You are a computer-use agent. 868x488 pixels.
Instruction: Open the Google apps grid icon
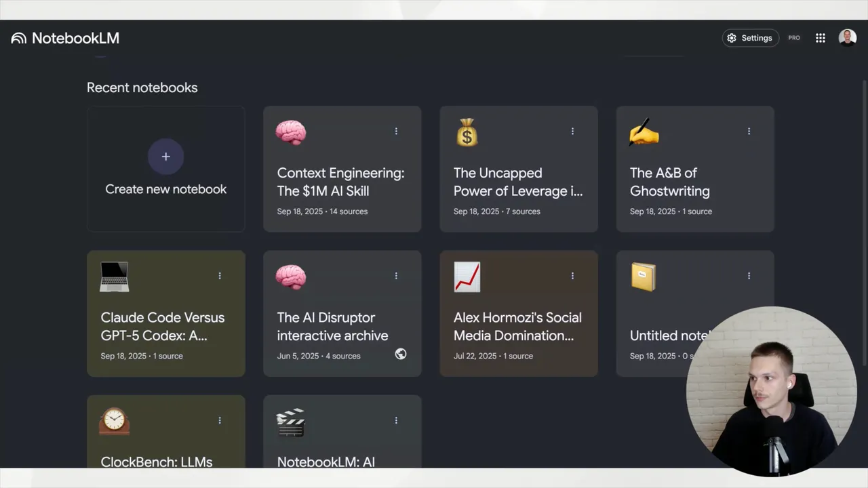pyautogui.click(x=821, y=38)
